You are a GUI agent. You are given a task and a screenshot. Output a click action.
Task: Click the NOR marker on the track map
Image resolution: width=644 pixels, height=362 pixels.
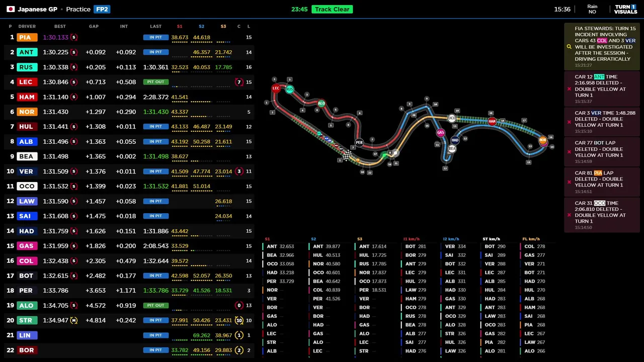543,140
